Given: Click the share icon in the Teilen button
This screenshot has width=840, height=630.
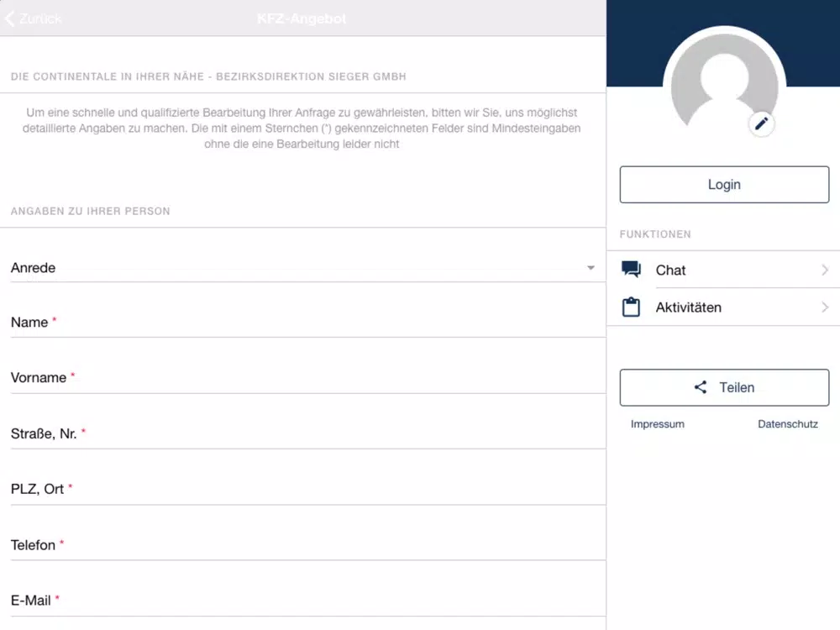Looking at the screenshot, I should 701,387.
